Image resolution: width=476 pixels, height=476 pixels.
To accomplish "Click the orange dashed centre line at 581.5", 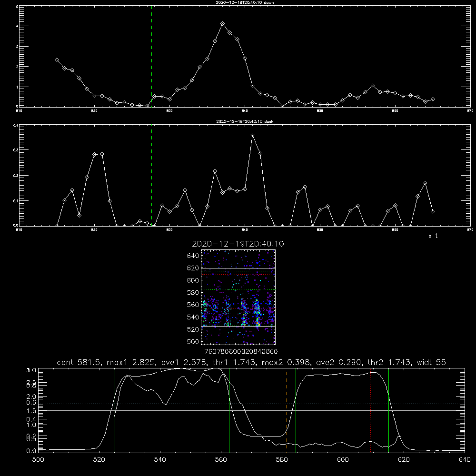I will coord(287,410).
